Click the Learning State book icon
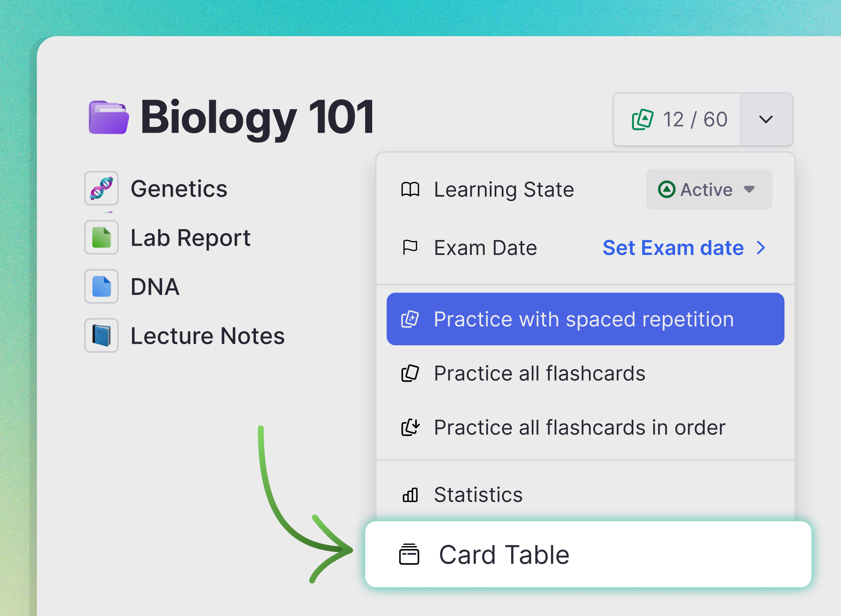The width and height of the screenshot is (841, 616). 411,189
